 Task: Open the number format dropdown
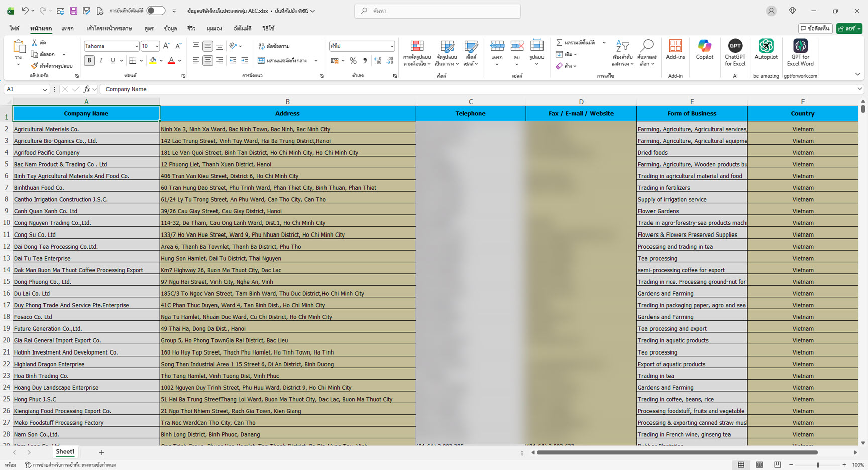click(392, 46)
